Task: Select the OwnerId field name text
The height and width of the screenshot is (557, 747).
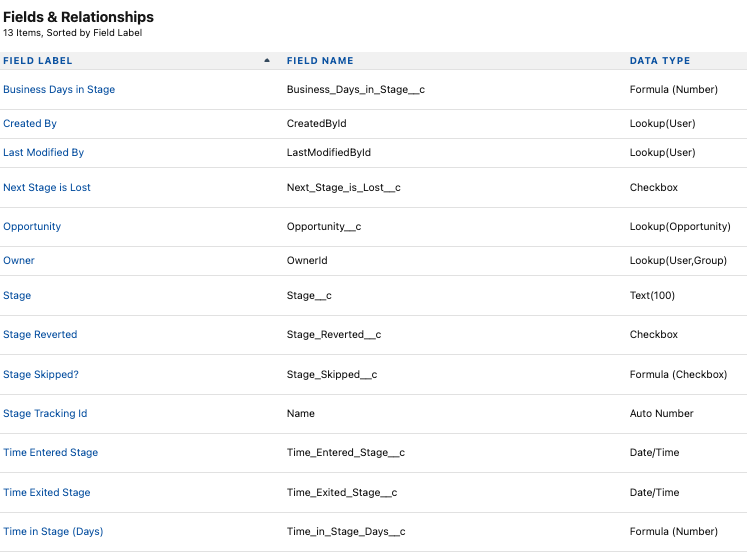Action: (307, 260)
